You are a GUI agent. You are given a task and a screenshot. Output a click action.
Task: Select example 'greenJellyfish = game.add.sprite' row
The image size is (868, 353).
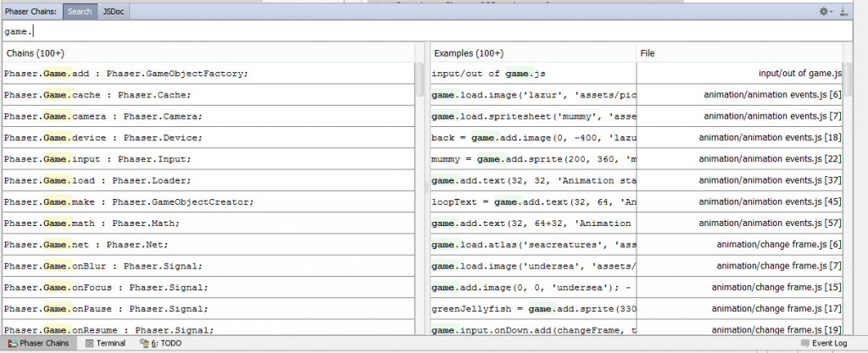pyautogui.click(x=533, y=309)
